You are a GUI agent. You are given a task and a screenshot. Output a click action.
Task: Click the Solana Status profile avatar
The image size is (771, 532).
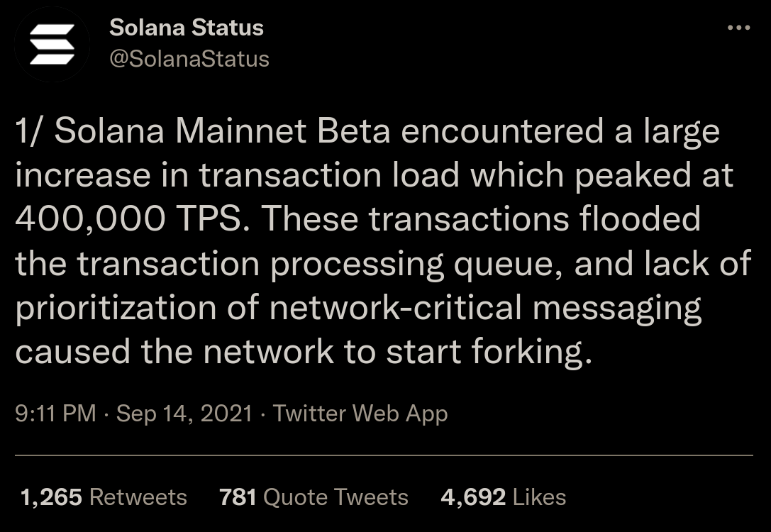point(52,43)
